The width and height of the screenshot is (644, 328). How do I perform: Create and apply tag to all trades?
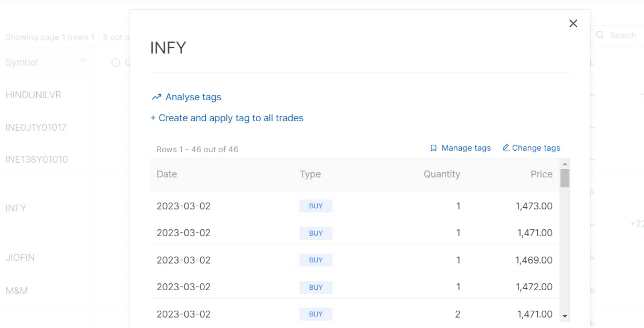pyautogui.click(x=227, y=118)
